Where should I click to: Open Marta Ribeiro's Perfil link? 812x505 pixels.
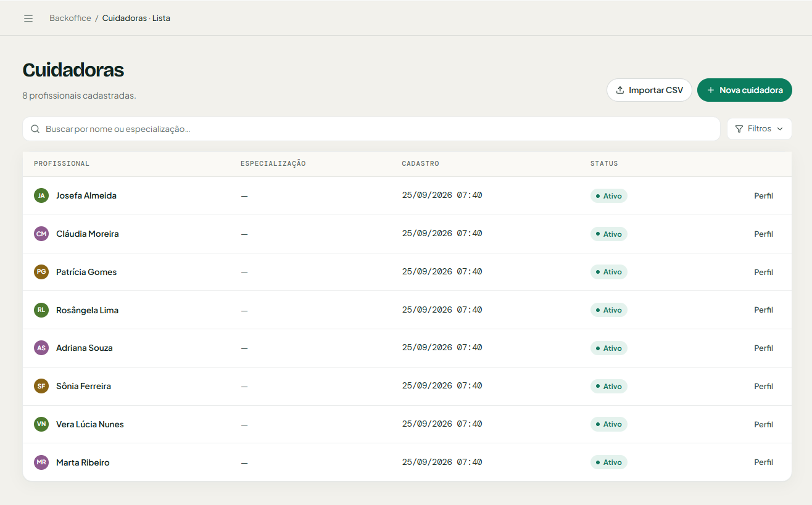pos(763,462)
